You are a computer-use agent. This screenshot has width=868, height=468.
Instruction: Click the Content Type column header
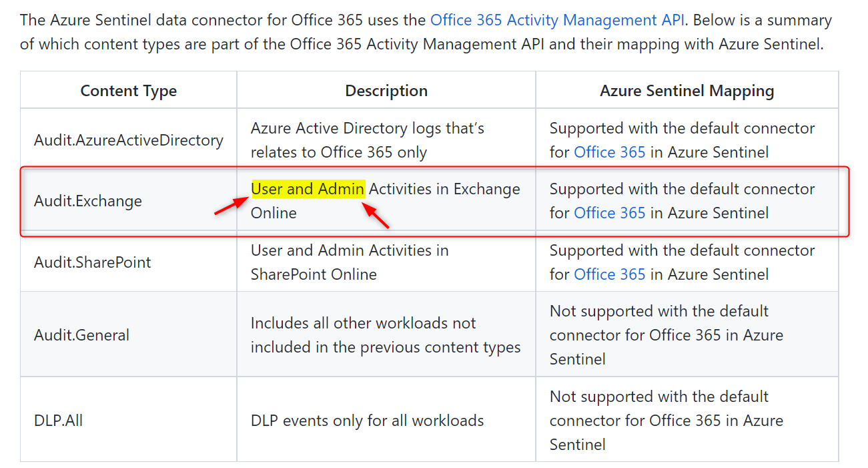(128, 90)
